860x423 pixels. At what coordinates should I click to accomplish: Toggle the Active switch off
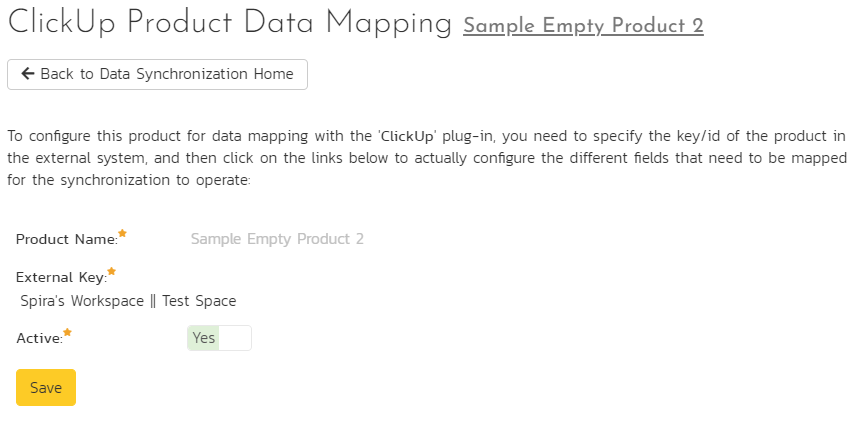coord(219,338)
